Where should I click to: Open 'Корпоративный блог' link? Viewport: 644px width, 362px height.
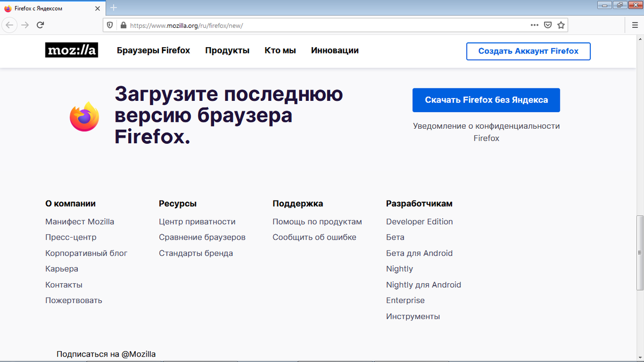click(86, 253)
